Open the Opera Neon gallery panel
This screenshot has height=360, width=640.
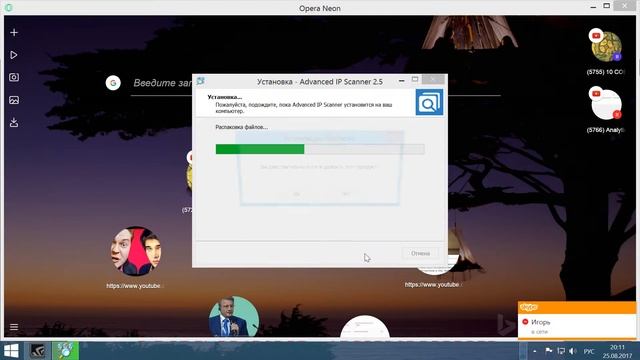click(x=14, y=100)
